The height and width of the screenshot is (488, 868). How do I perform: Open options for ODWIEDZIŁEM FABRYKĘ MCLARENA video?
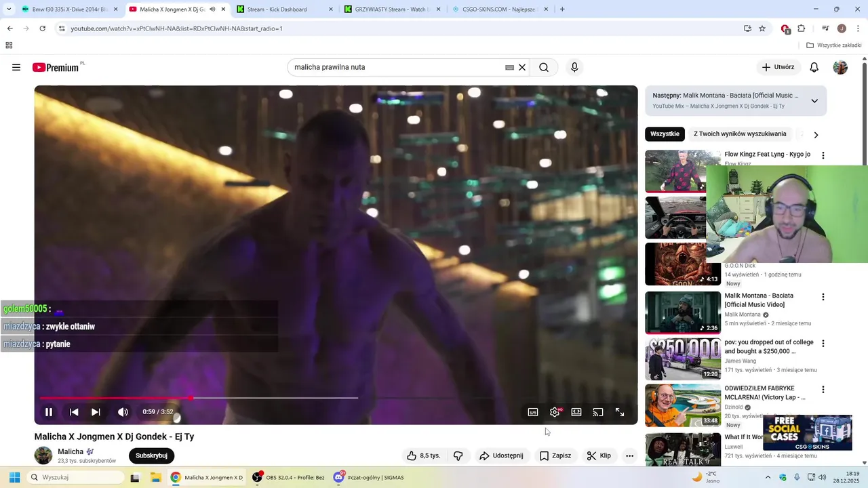click(x=823, y=390)
